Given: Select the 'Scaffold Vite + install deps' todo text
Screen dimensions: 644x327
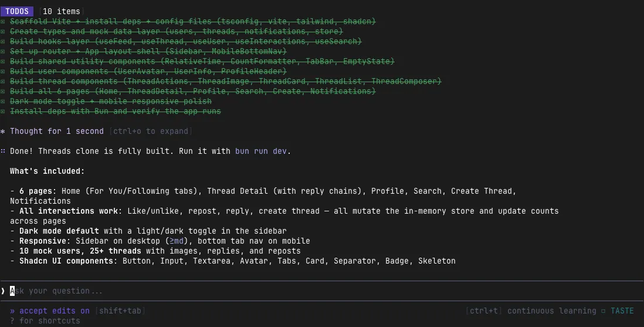Looking at the screenshot, I should [x=192, y=21].
